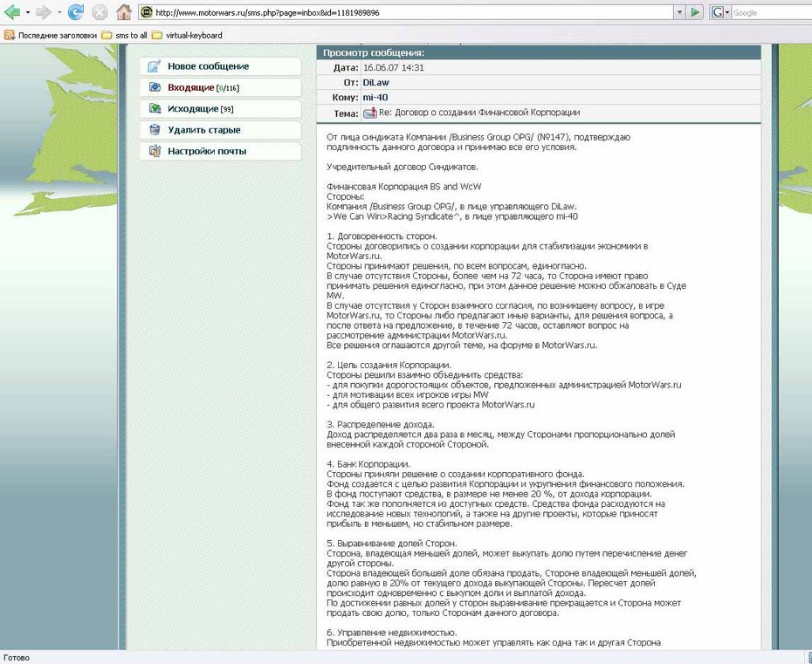Open the Входящие inbox folder
812x664 pixels.
tap(190, 87)
